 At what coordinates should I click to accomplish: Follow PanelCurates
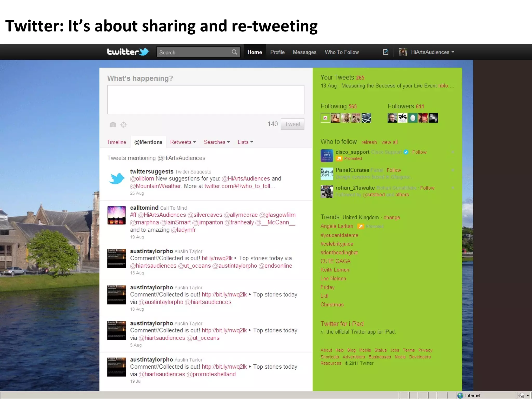pos(394,170)
